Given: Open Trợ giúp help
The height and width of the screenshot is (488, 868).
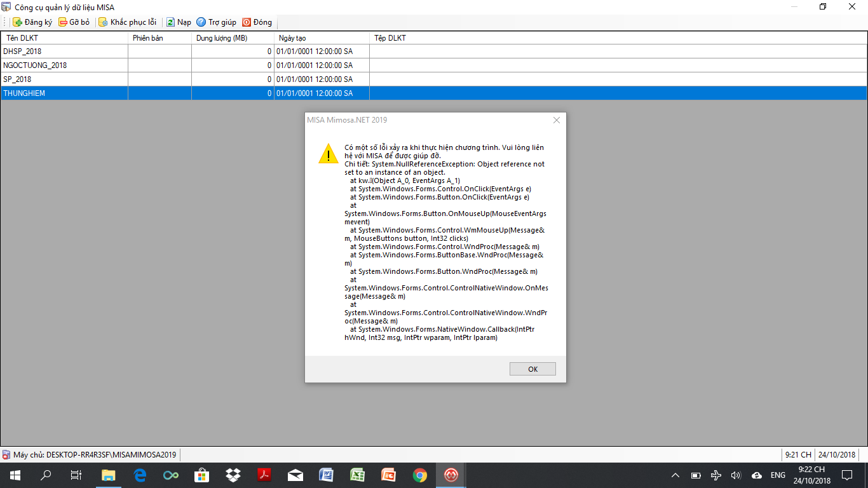Looking at the screenshot, I should coord(216,22).
